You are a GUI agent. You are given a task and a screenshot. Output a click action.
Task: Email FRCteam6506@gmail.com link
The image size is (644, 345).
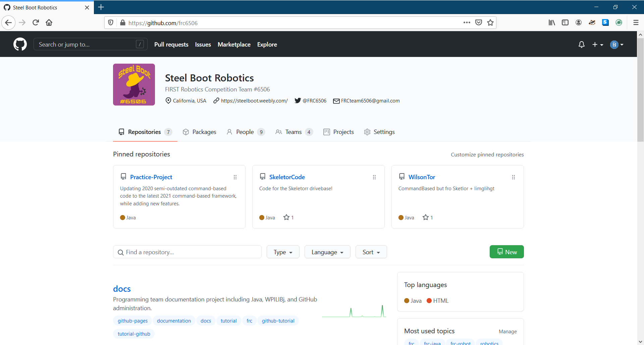click(370, 101)
